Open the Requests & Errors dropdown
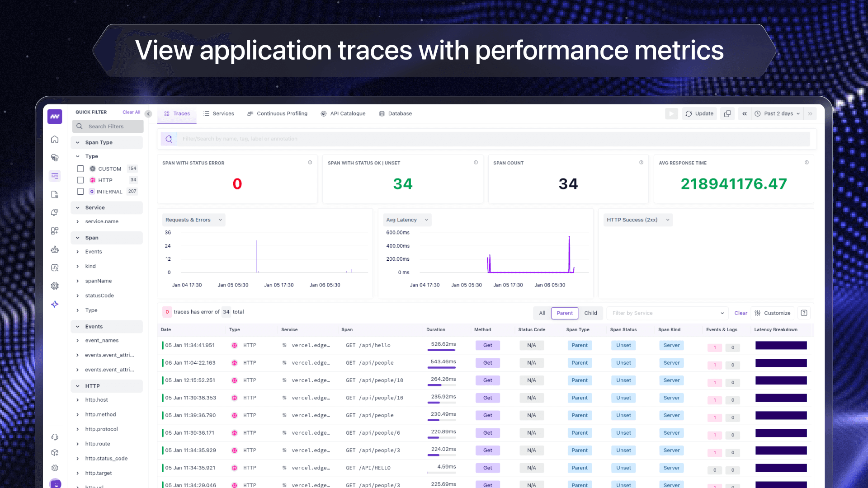The image size is (868, 488). point(193,220)
